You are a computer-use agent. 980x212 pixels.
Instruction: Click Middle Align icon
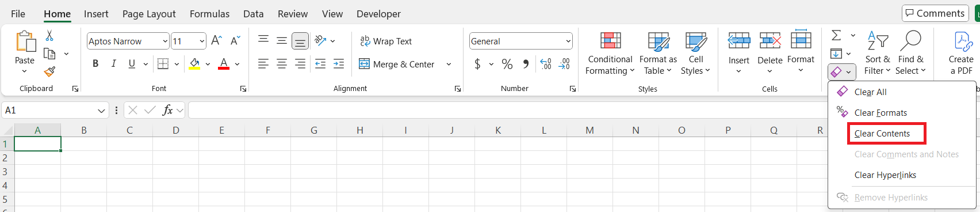point(282,40)
